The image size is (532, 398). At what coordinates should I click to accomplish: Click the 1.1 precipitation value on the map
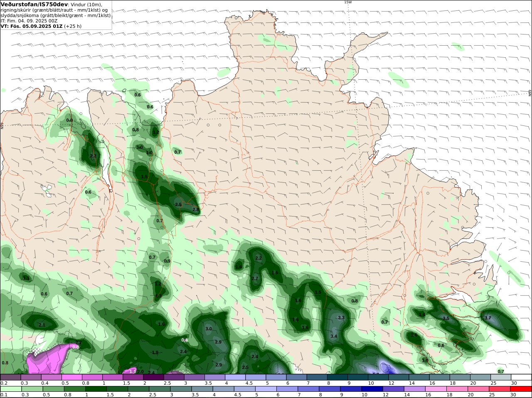pyautogui.click(x=26, y=278)
